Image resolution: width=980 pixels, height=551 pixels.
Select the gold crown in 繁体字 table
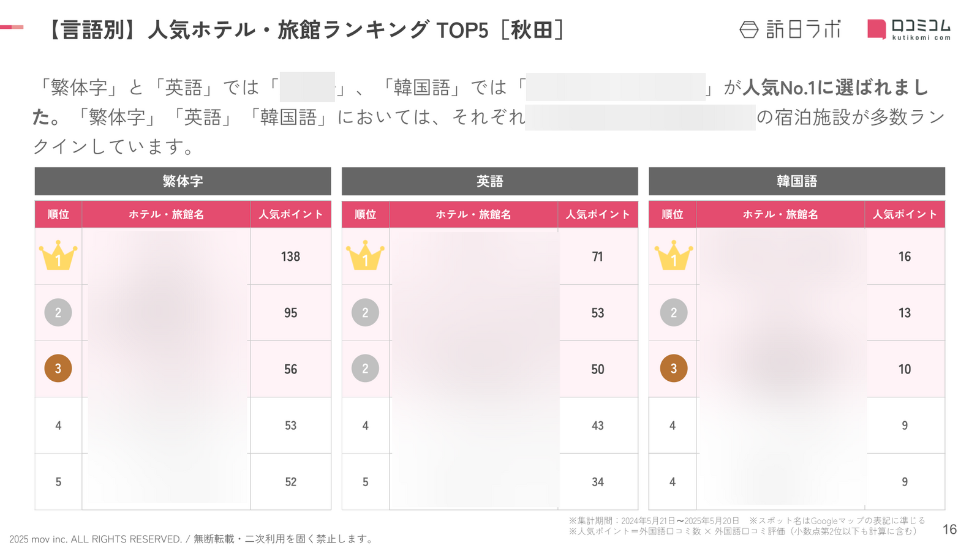coord(58,255)
